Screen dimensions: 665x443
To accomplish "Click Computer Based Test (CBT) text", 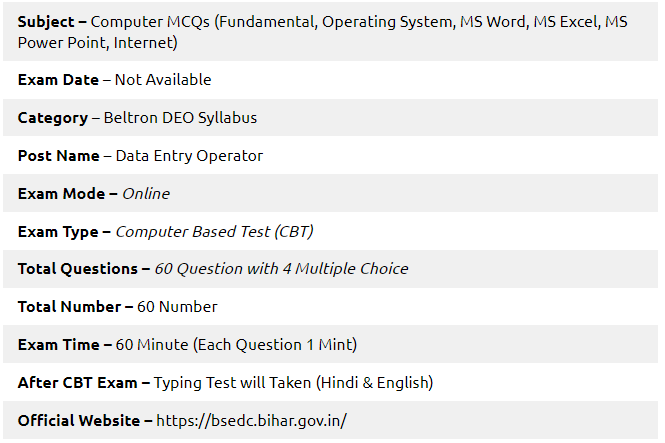I will [215, 232].
